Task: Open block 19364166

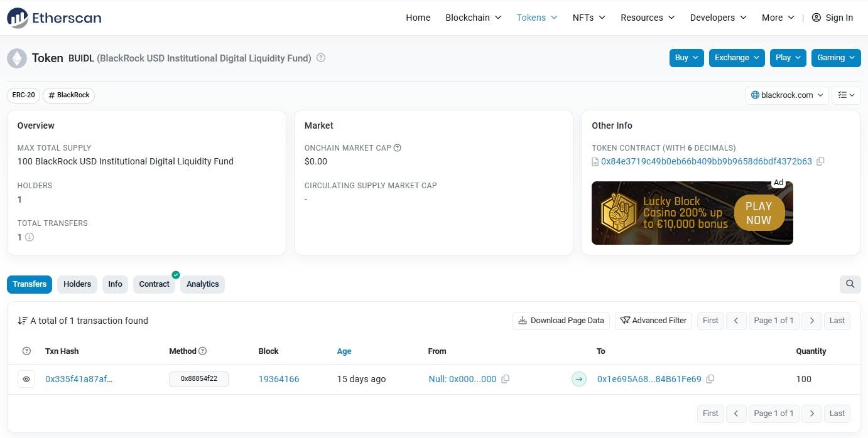Action: (x=279, y=379)
